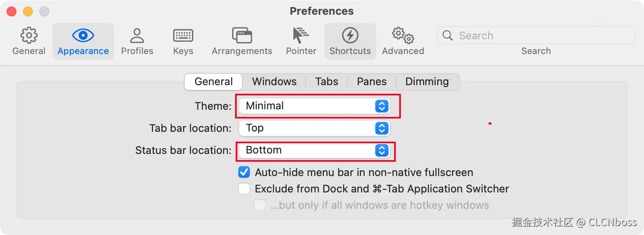
Task: Switch to the Windows tab
Action: tap(274, 81)
